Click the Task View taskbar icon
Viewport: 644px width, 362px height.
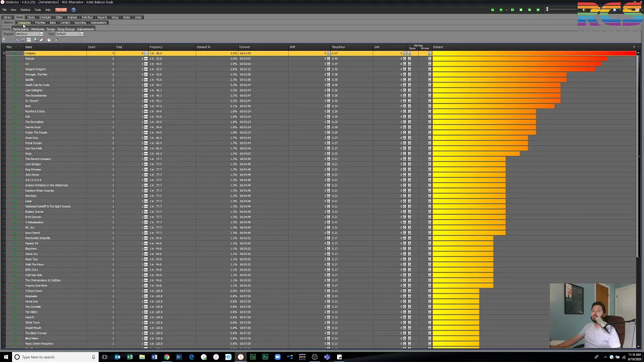[x=105, y=357]
